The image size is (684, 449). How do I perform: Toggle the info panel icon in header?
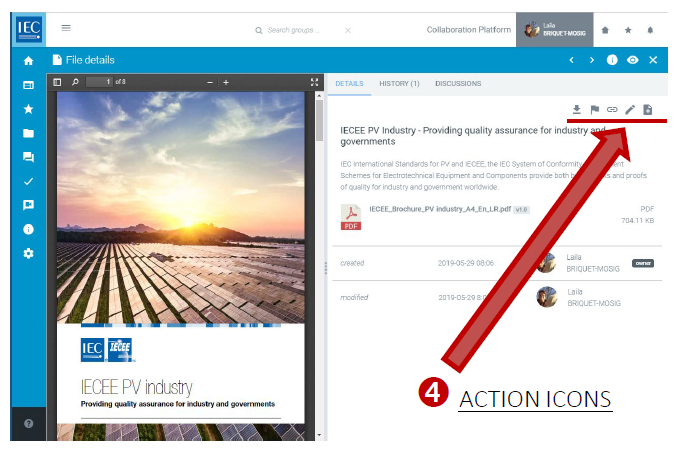click(612, 61)
